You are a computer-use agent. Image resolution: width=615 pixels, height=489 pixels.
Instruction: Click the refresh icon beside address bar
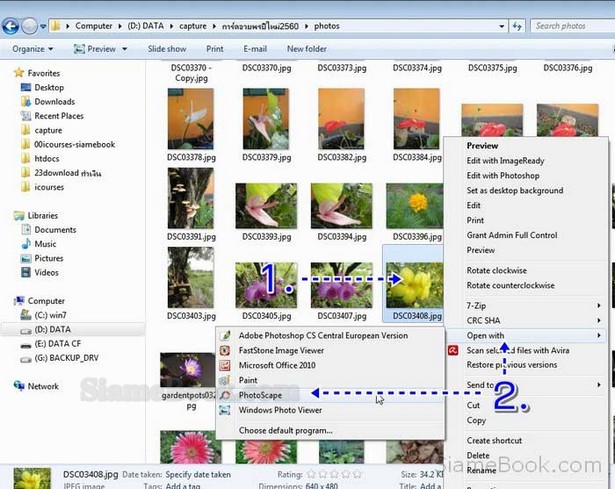point(517,26)
